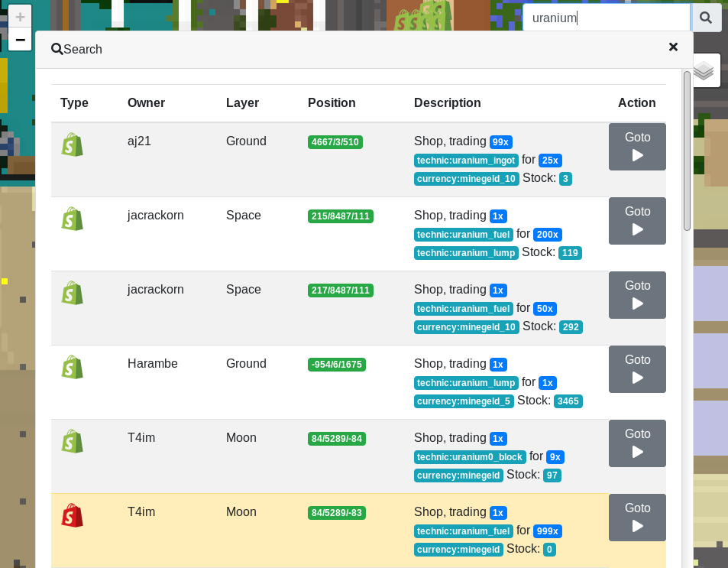Click position badge 4667/3/510

pyautogui.click(x=335, y=141)
